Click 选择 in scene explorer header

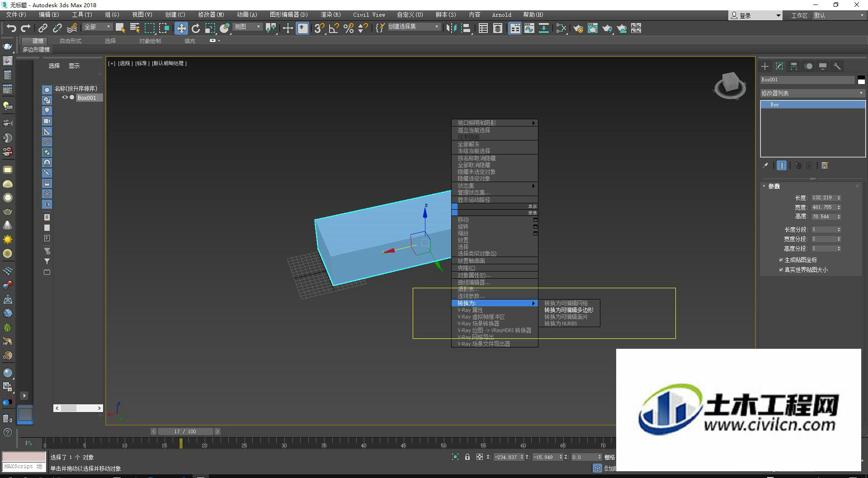(x=54, y=66)
